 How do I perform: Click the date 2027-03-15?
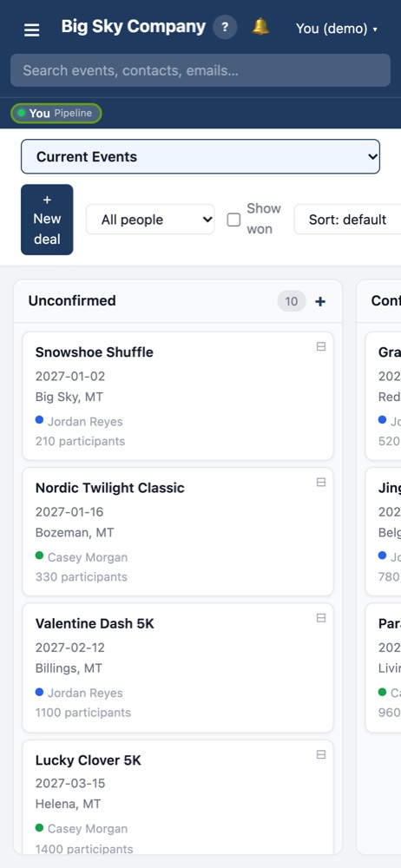pos(70,783)
